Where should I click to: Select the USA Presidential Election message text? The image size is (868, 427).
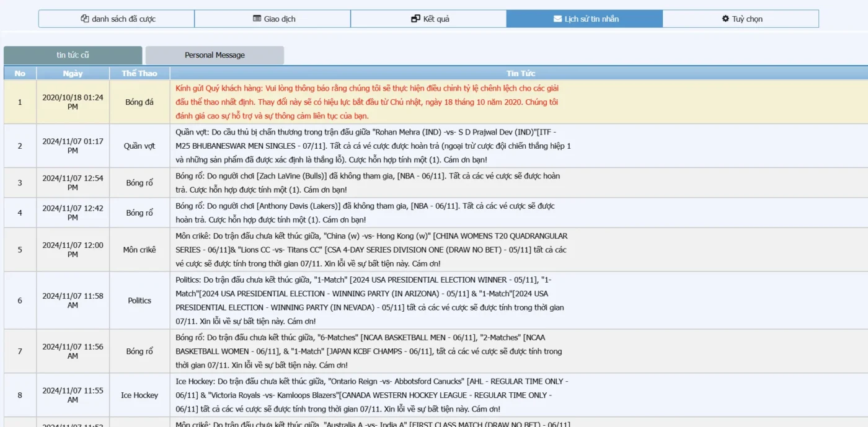click(x=370, y=301)
